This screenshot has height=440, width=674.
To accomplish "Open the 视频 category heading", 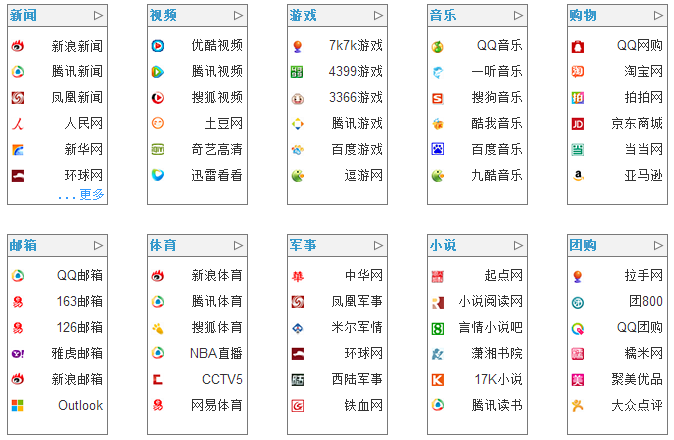I will pyautogui.click(x=163, y=15).
